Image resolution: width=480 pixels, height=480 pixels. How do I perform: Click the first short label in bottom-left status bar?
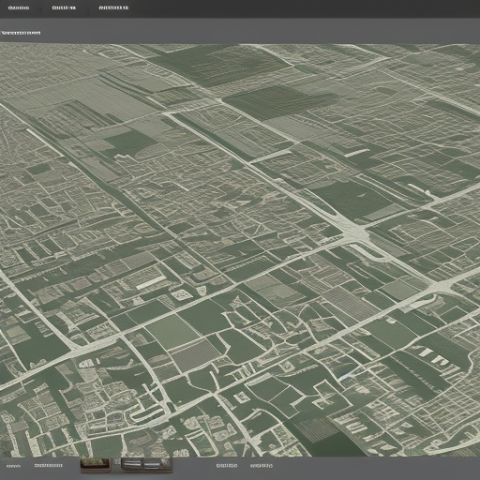[13, 466]
